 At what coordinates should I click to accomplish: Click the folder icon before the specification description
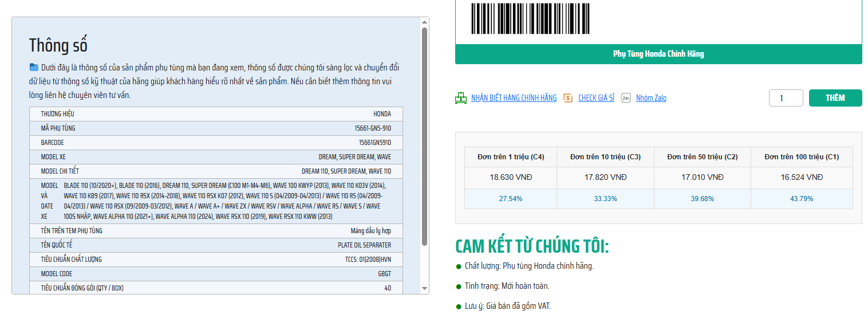click(x=34, y=67)
